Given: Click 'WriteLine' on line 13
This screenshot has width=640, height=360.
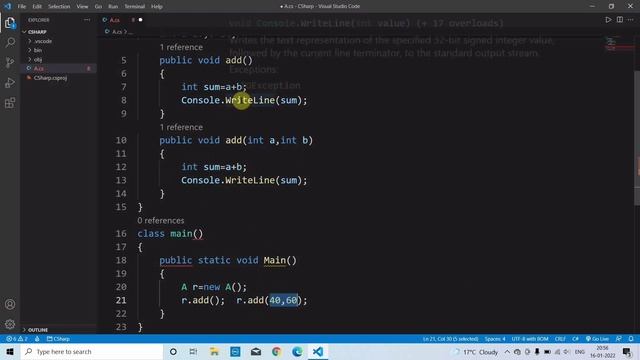Looking at the screenshot, I should [x=250, y=180].
